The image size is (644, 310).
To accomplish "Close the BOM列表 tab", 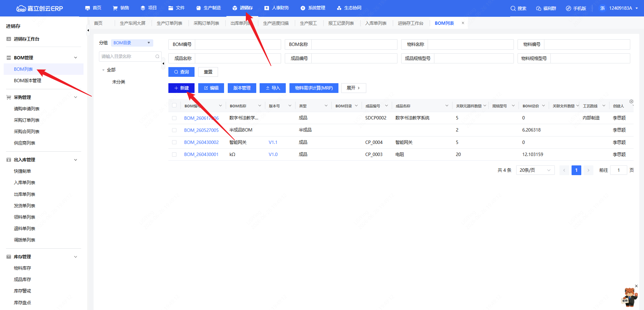I will coord(463,23).
